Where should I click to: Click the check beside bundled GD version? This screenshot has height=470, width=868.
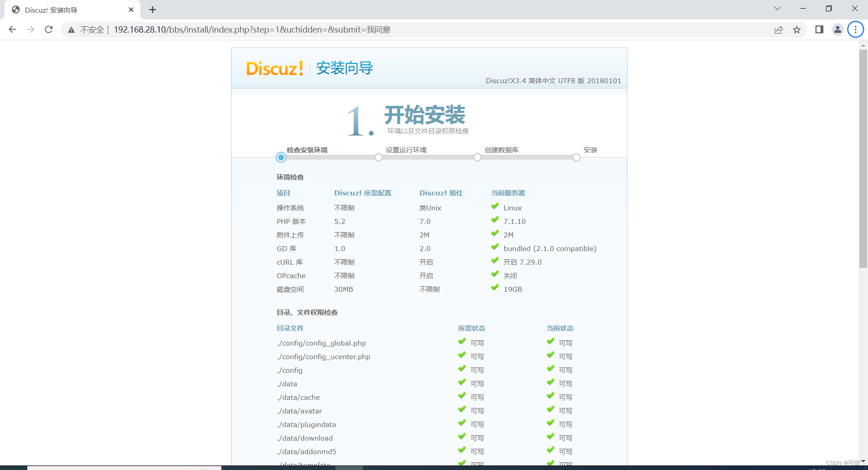coord(495,247)
